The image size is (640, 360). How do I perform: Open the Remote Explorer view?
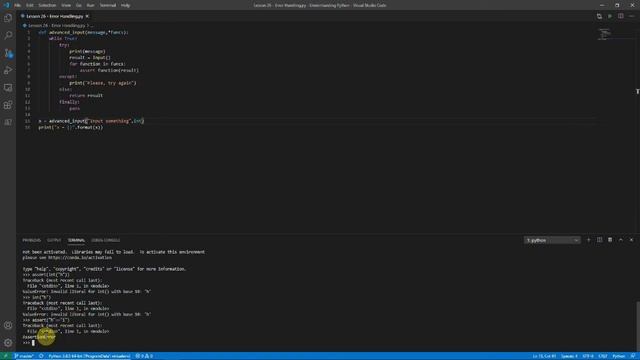pos(8,88)
